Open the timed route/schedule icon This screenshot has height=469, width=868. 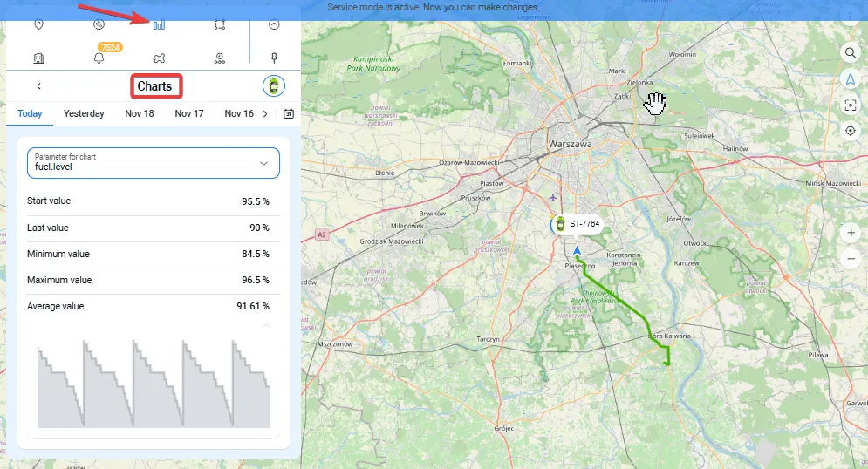coord(220,58)
